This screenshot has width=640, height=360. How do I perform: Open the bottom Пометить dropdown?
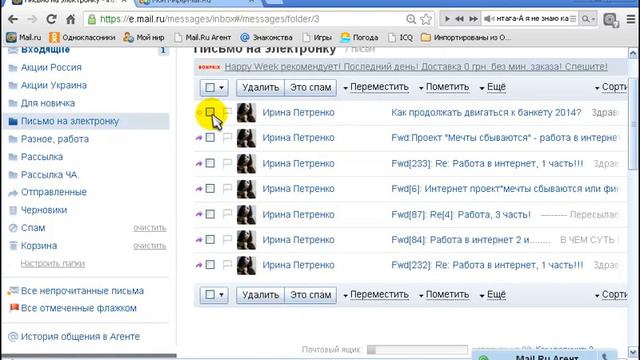pyautogui.click(x=444, y=295)
